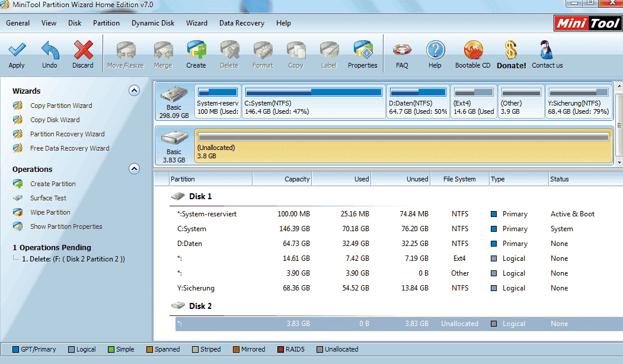Launch the Bootable CD tool
The image size is (623, 364).
473,50
